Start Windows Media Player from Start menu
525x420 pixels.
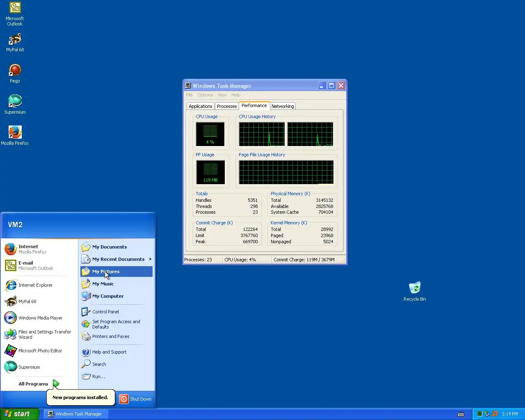39,318
